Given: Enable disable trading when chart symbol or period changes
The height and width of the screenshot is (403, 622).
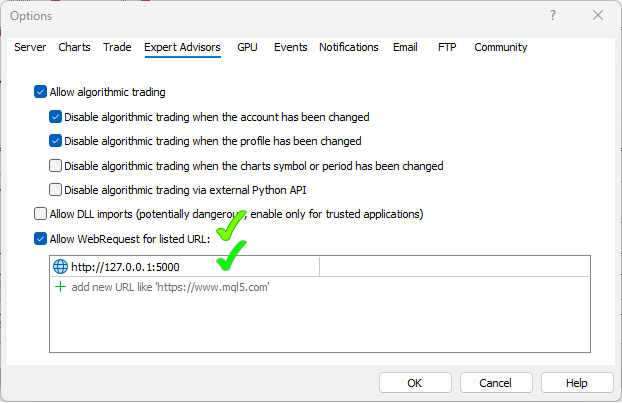Looking at the screenshot, I should 56,166.
